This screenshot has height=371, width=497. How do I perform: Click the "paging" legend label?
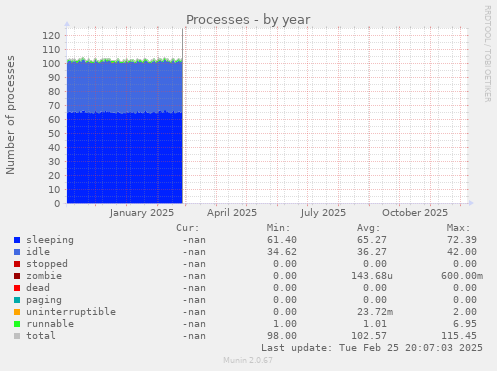point(44,300)
